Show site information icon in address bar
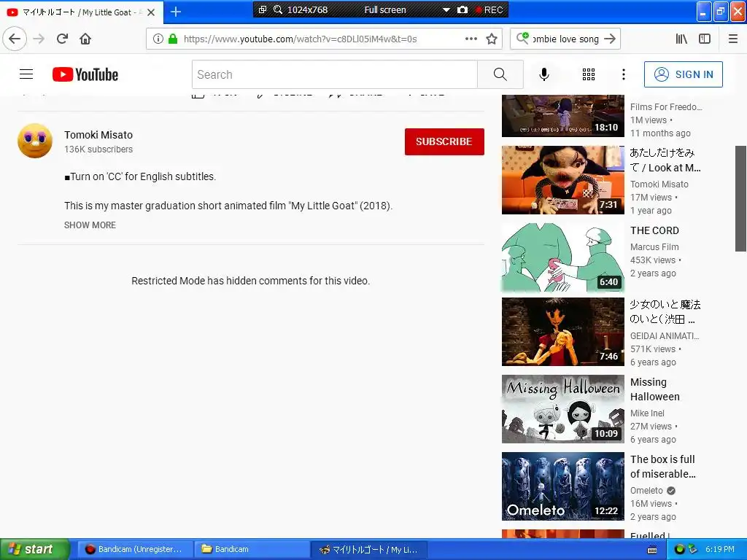This screenshot has height=560, width=747. click(158, 39)
